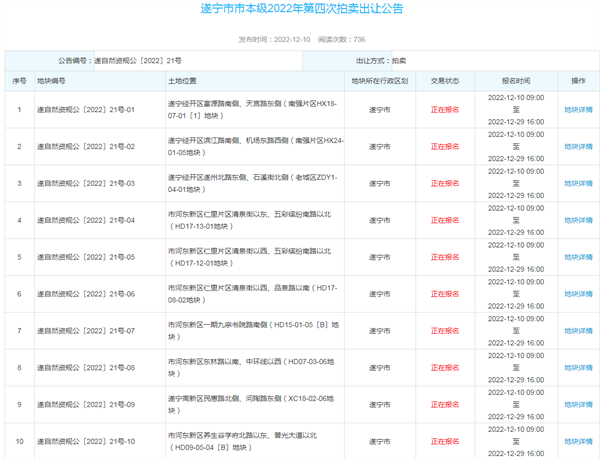Click 正在报名 status in row 7
Viewport: 600px width, 459px height.
click(445, 331)
